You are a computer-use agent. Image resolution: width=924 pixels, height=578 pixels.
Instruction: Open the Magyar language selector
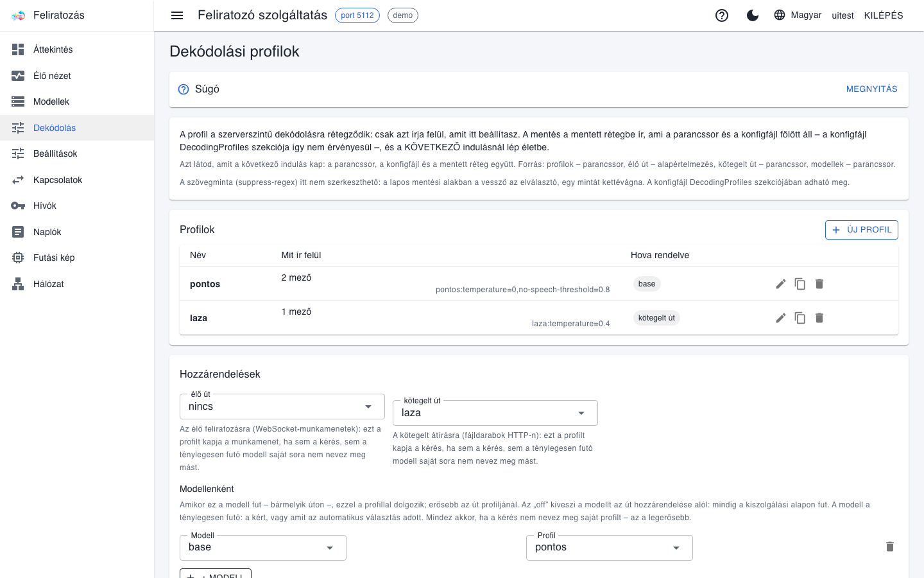[x=798, y=15]
